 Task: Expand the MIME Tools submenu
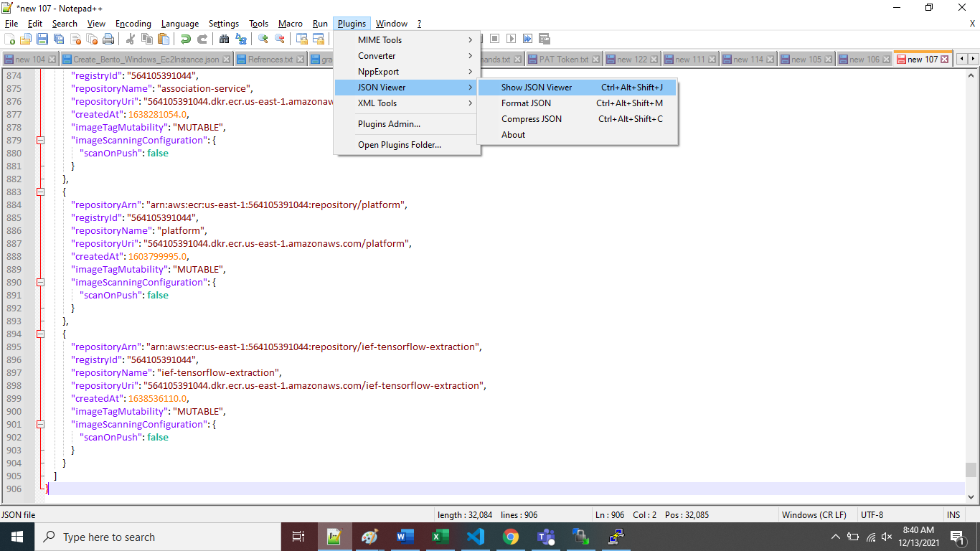(x=407, y=40)
